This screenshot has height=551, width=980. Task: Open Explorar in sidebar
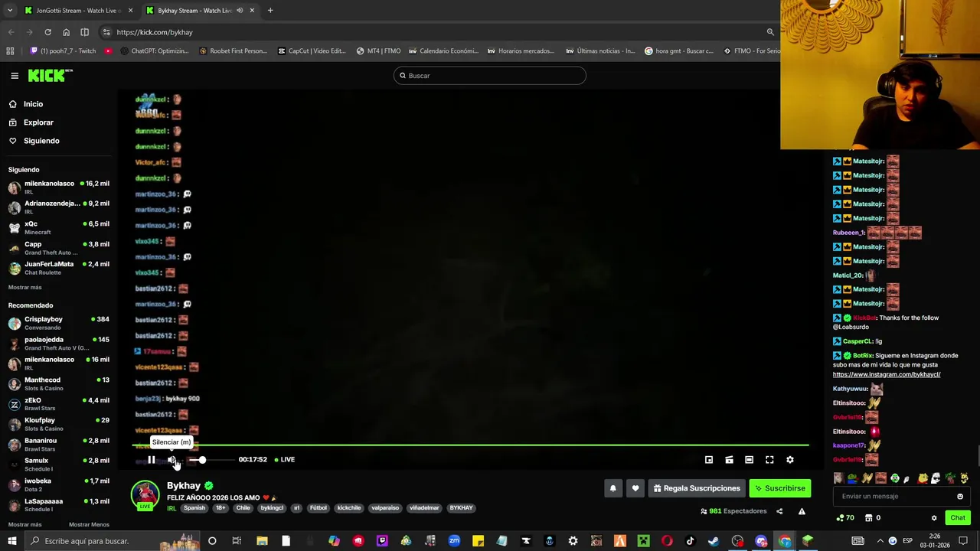(x=38, y=122)
